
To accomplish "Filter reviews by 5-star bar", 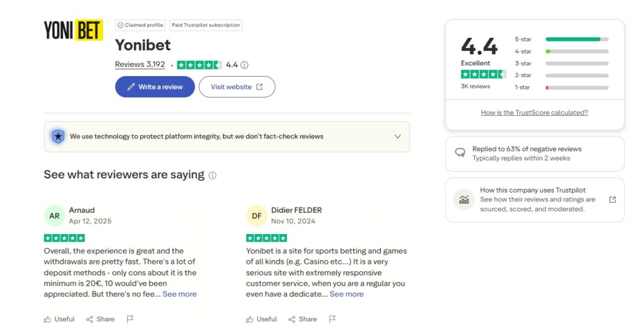I will click(x=577, y=39).
